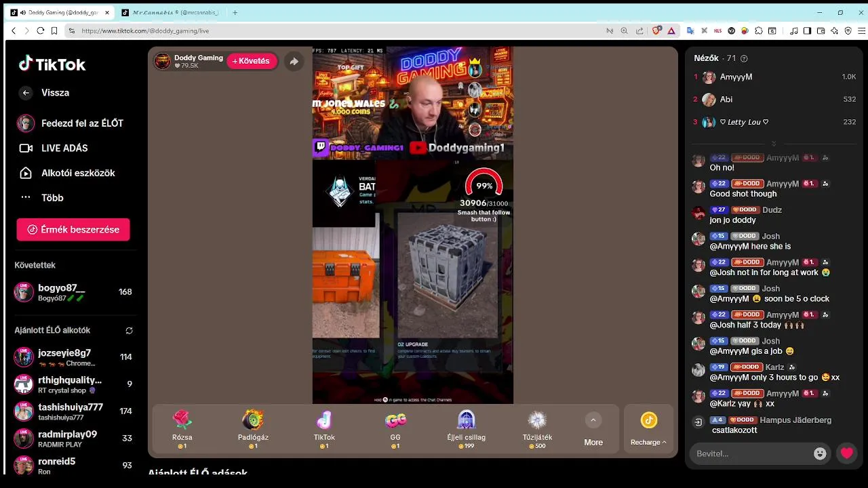The image size is (868, 488).
Task: Reload the browser page
Action: (41, 30)
